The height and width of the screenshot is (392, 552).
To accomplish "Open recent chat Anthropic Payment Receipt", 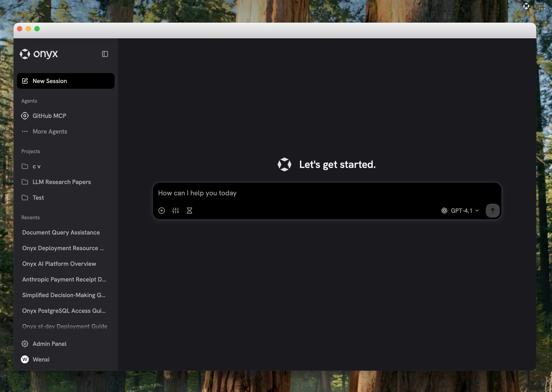I will [64, 279].
